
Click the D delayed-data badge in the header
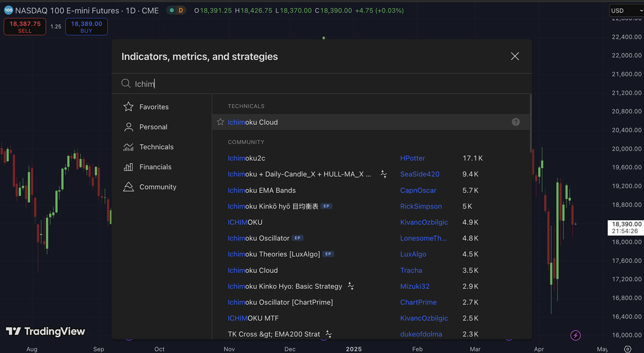point(181,10)
